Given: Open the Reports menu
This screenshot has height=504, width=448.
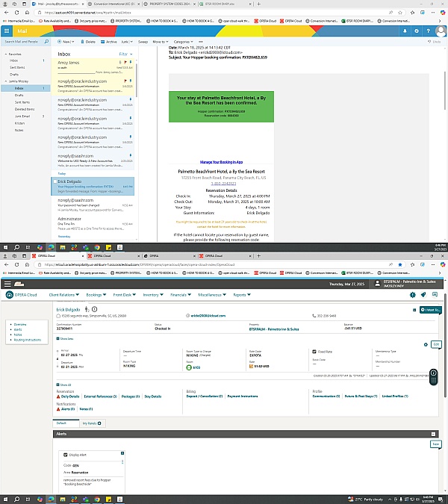Looking at the screenshot, I should 242,295.
